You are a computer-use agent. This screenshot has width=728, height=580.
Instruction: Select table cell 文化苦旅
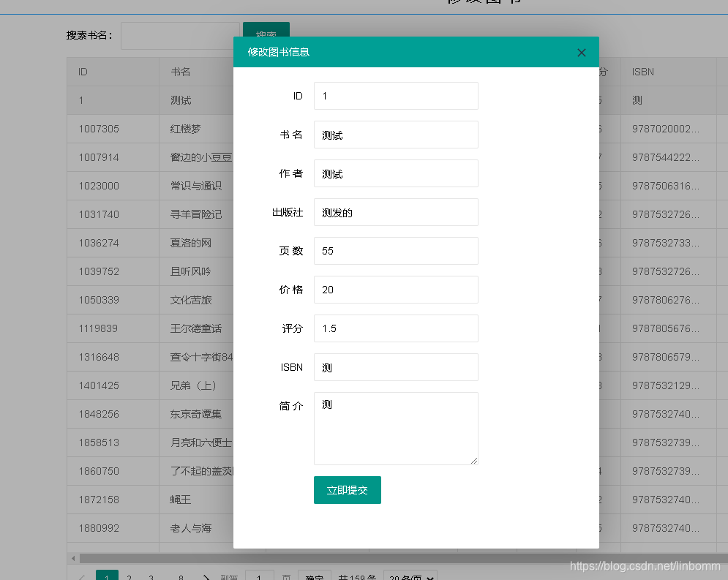[196, 300]
